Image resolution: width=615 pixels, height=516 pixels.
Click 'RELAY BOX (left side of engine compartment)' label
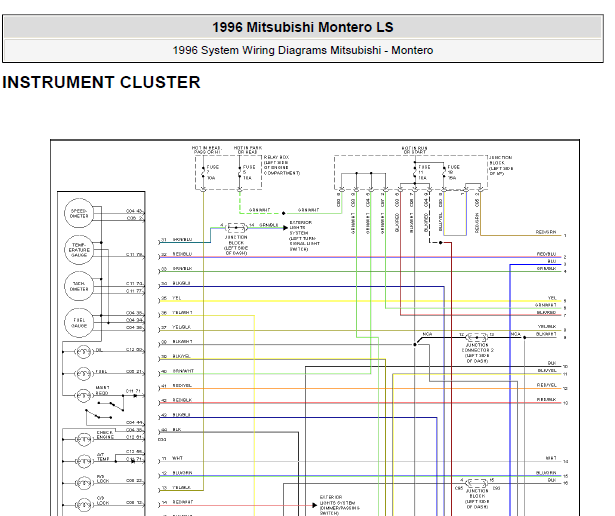click(282, 165)
